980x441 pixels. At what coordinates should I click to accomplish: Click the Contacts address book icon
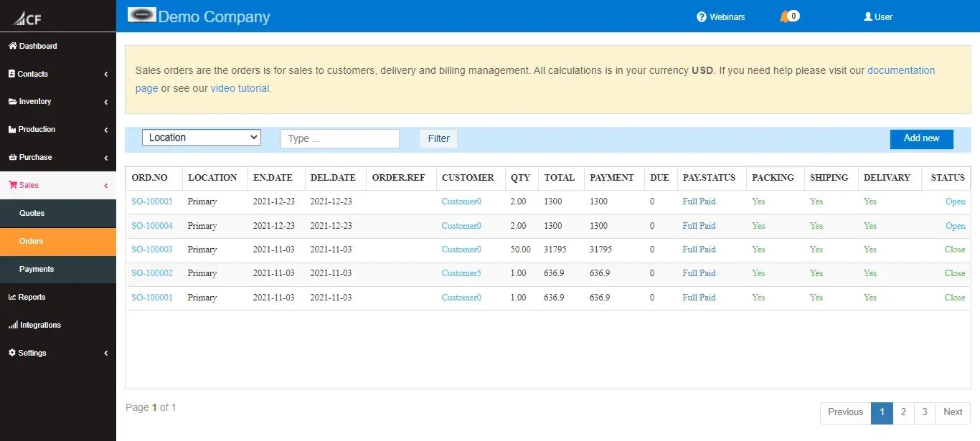(x=11, y=74)
